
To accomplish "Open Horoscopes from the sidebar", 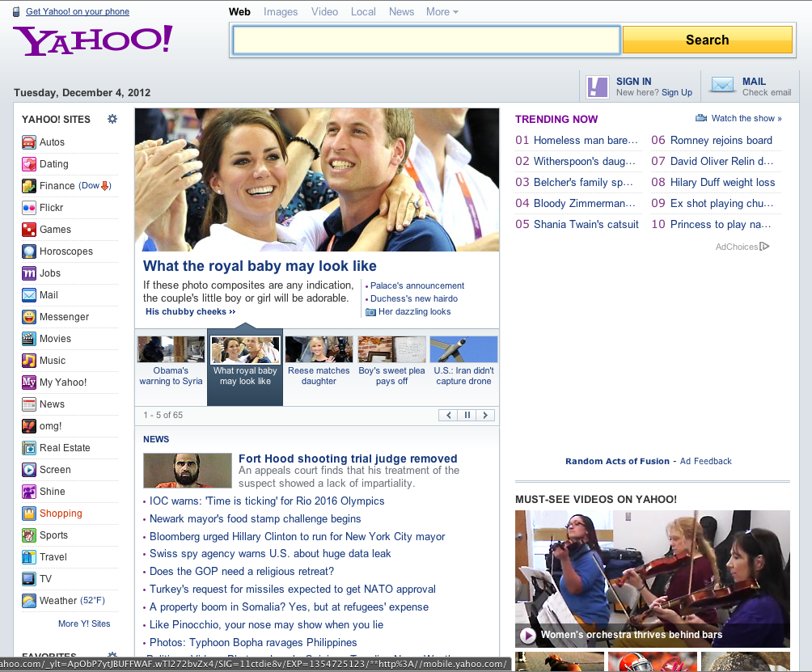I will tap(63, 251).
